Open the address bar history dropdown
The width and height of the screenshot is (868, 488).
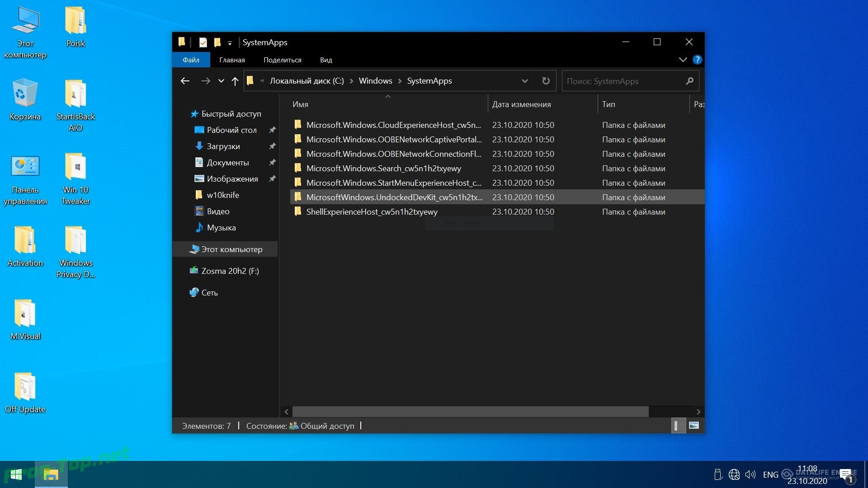pos(525,81)
